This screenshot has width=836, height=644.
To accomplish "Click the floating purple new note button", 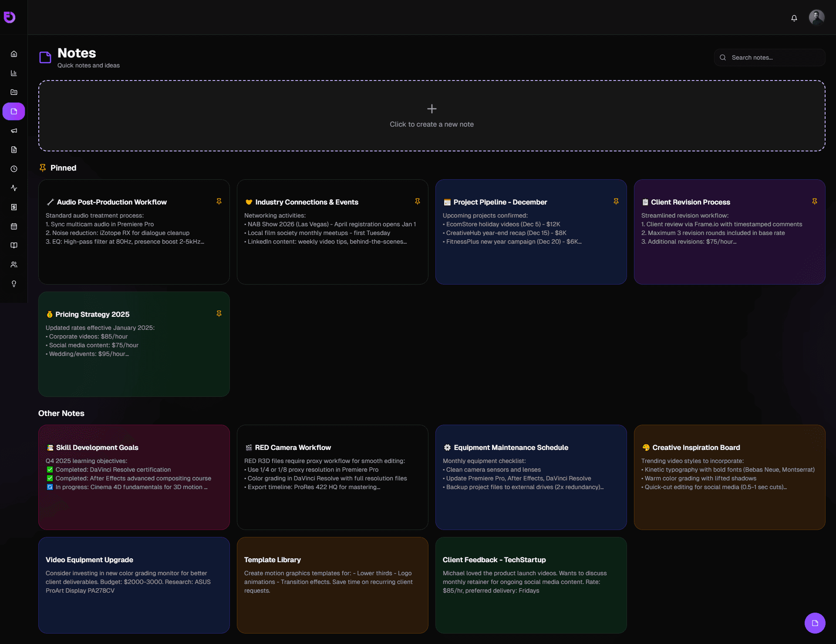I will click(815, 623).
